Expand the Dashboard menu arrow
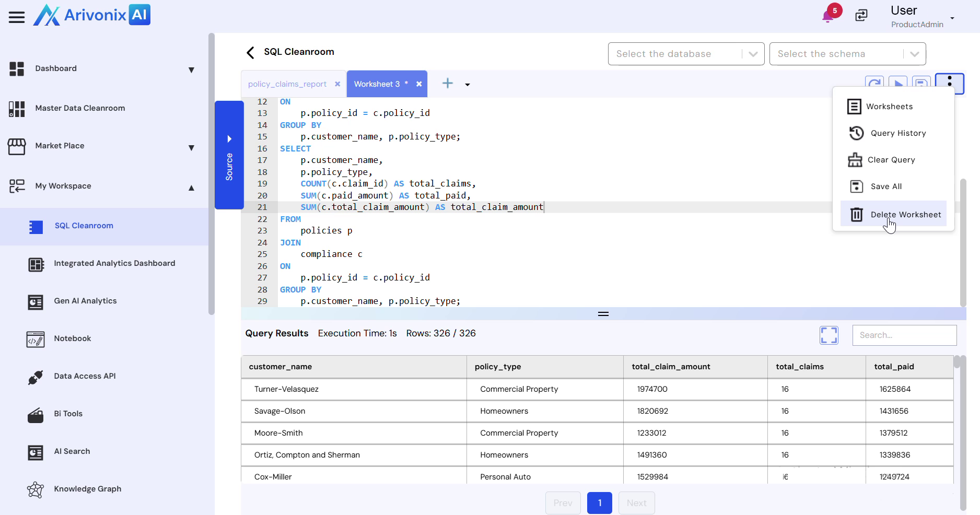 point(191,70)
